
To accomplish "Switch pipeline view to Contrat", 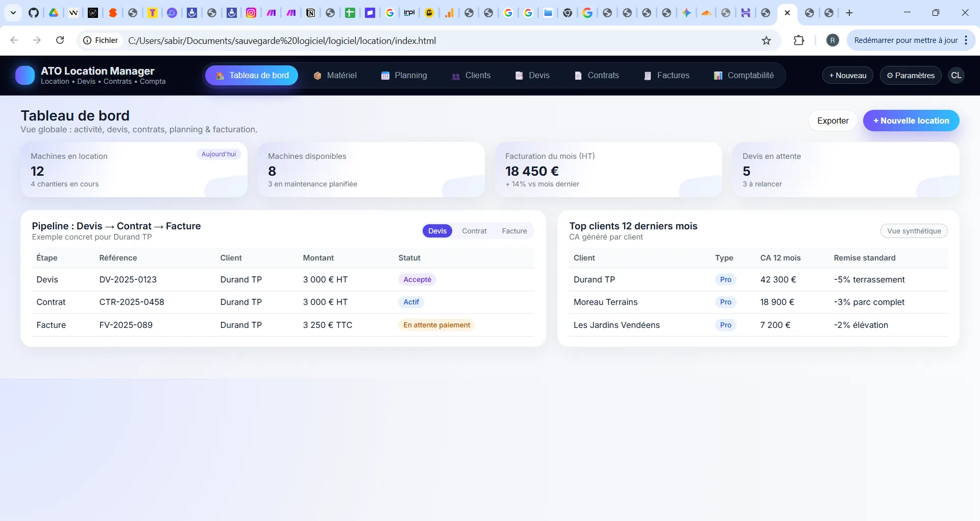I will tap(474, 231).
